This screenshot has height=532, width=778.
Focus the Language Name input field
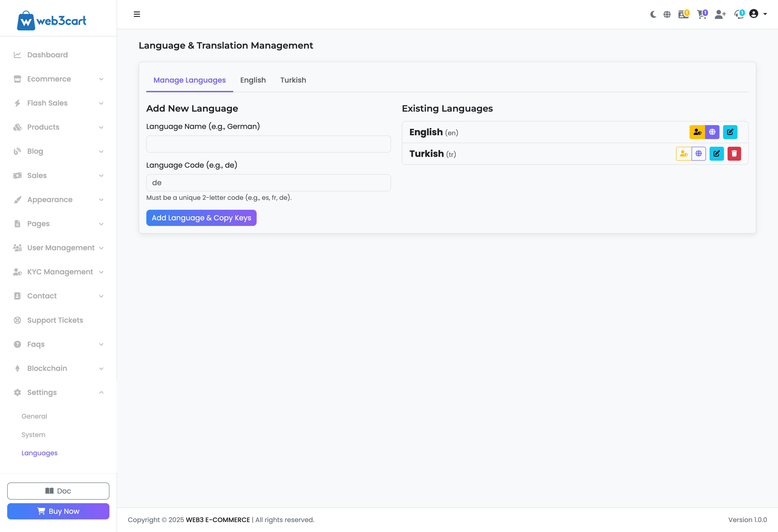(x=268, y=144)
